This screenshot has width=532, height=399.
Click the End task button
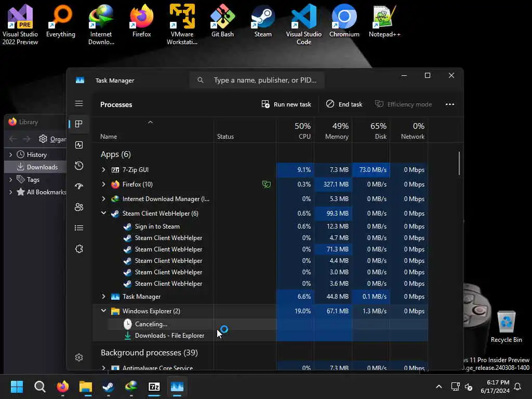[x=344, y=104]
